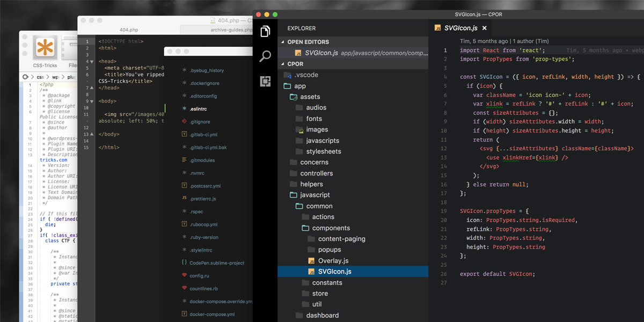Click the "Tim, 5 months ago" author link
Viewport: 644px width, 322px height.
point(484,41)
